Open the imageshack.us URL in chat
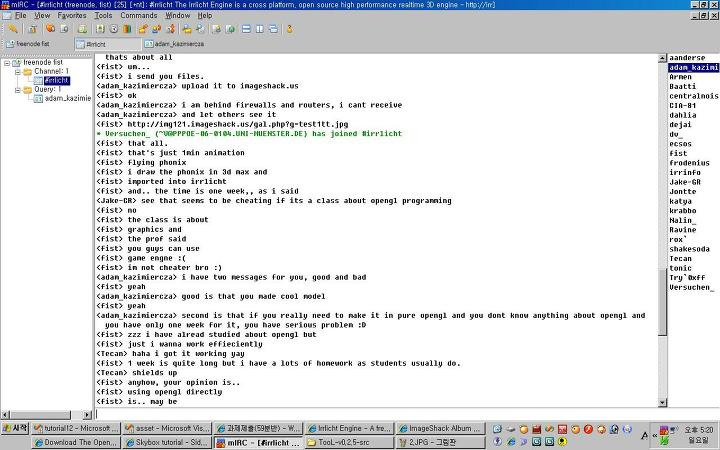Screen dimensions: 720x450 (x=238, y=124)
